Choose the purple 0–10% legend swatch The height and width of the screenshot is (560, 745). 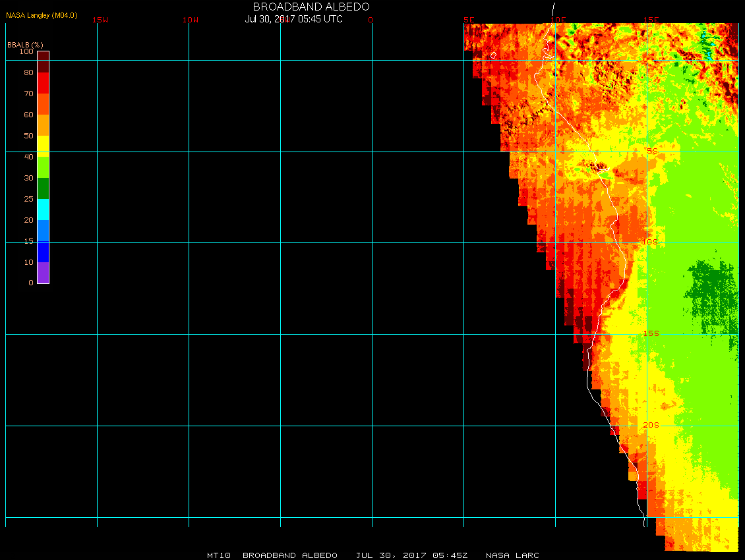[43, 273]
